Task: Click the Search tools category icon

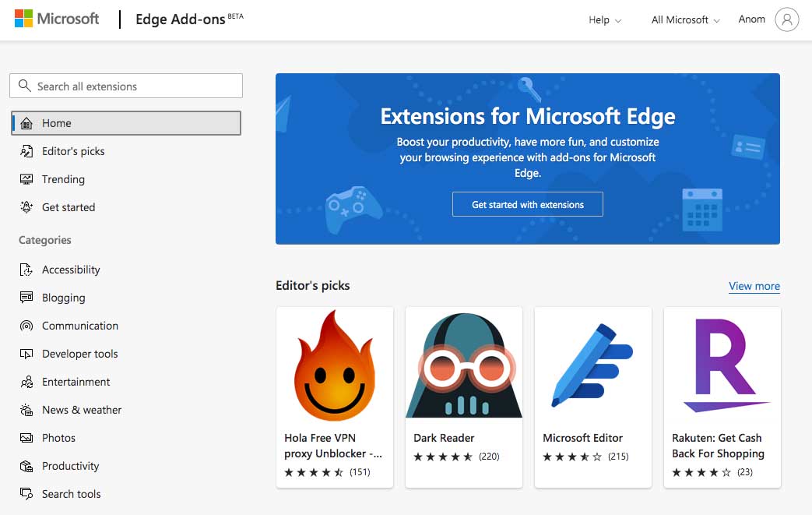Action: coord(26,494)
